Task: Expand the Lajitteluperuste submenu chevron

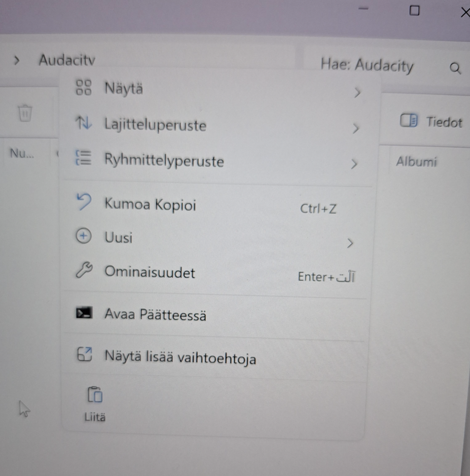Action: click(356, 129)
